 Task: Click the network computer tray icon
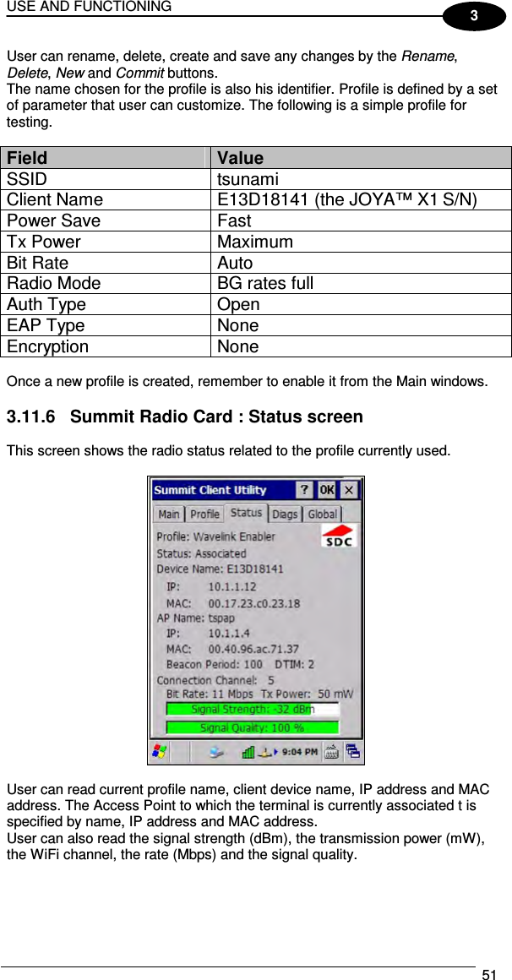[x=217, y=752]
